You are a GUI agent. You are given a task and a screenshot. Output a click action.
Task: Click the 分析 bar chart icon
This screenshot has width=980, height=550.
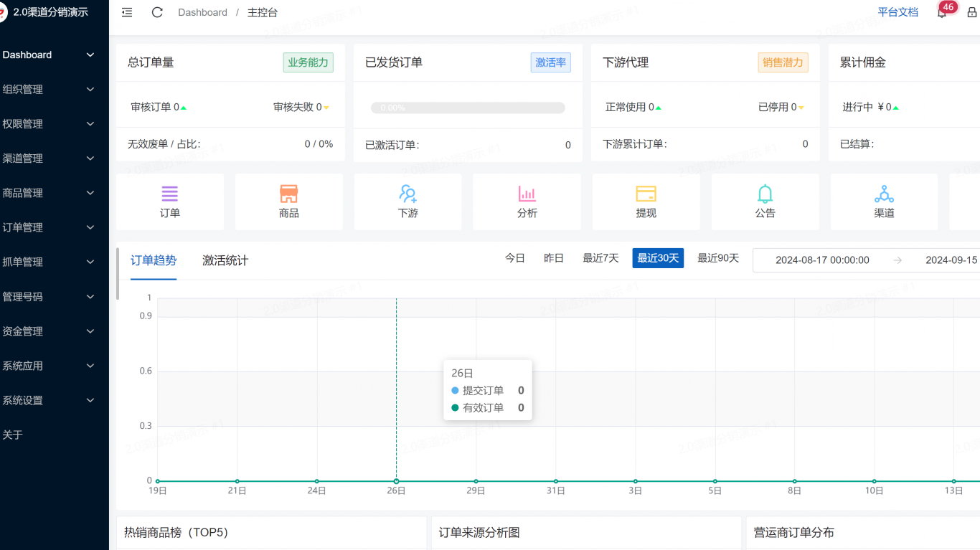pos(527,194)
